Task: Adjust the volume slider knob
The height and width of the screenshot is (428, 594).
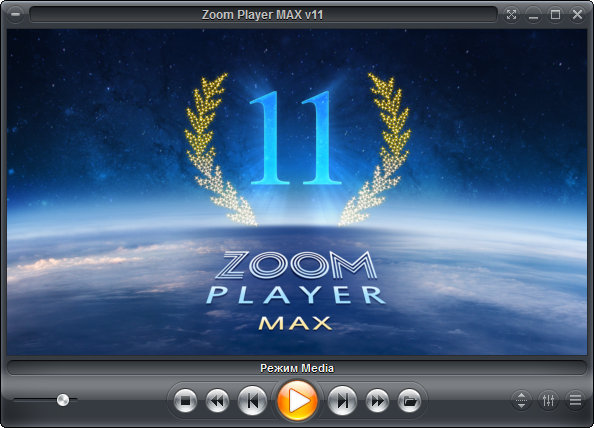Action: point(63,400)
